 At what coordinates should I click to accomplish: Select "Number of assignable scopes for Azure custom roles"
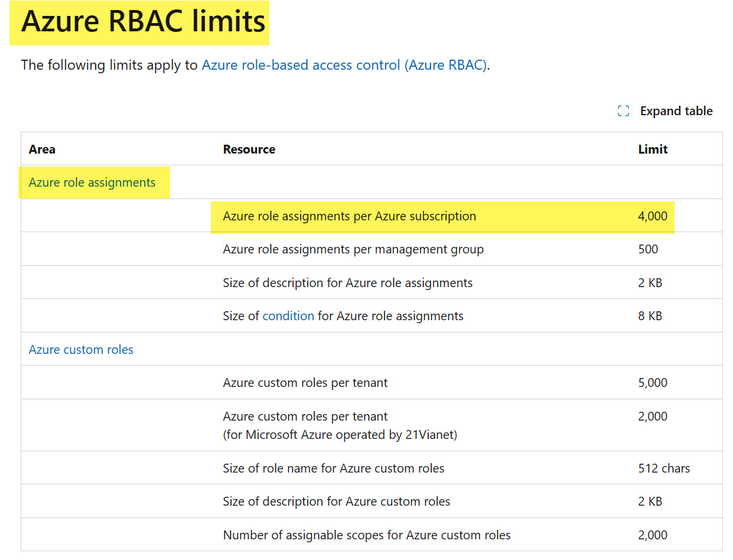point(367,535)
